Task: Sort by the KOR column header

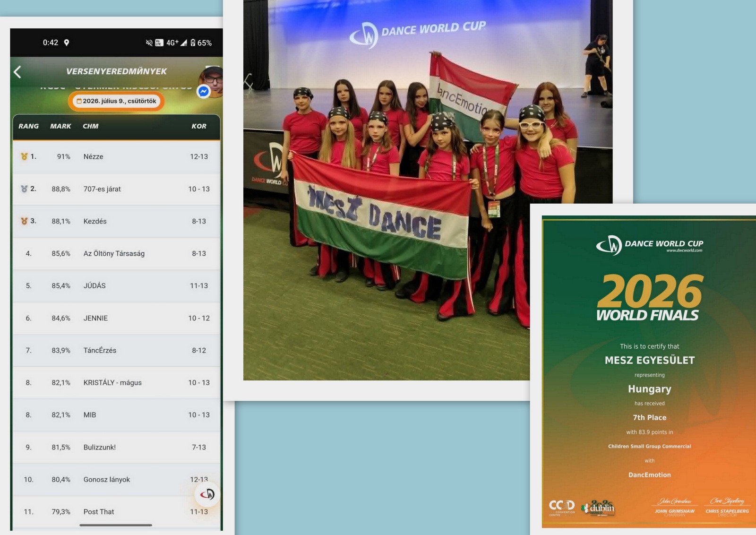Action: click(199, 126)
